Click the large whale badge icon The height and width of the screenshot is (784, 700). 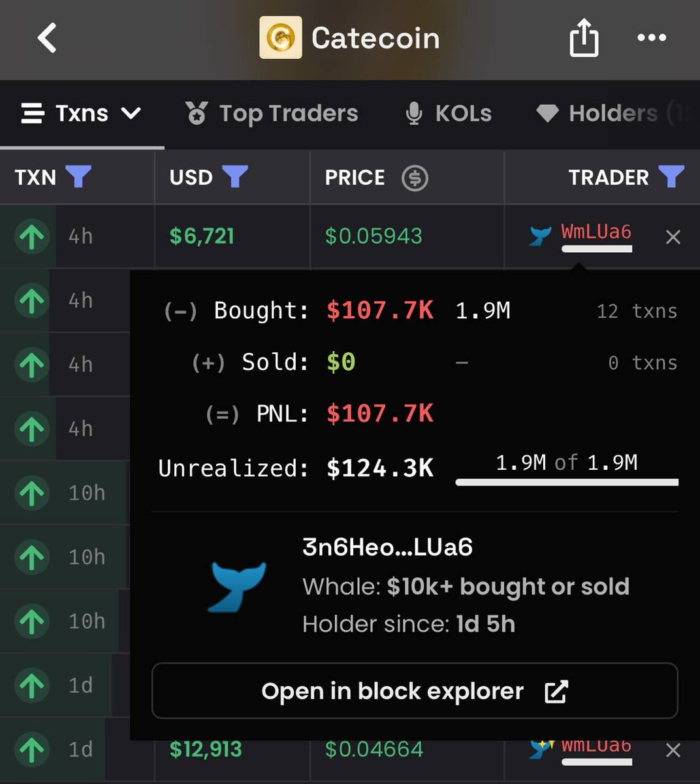point(238,586)
